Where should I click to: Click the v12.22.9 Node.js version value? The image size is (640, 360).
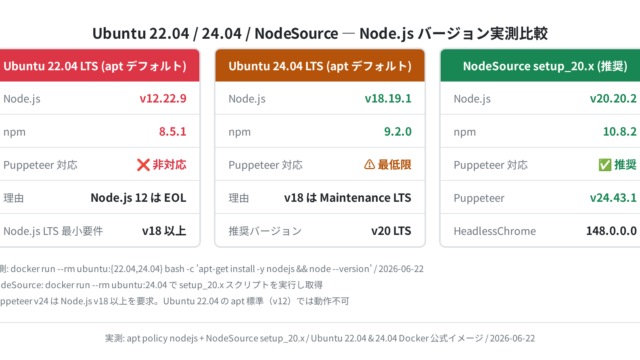tap(163, 98)
